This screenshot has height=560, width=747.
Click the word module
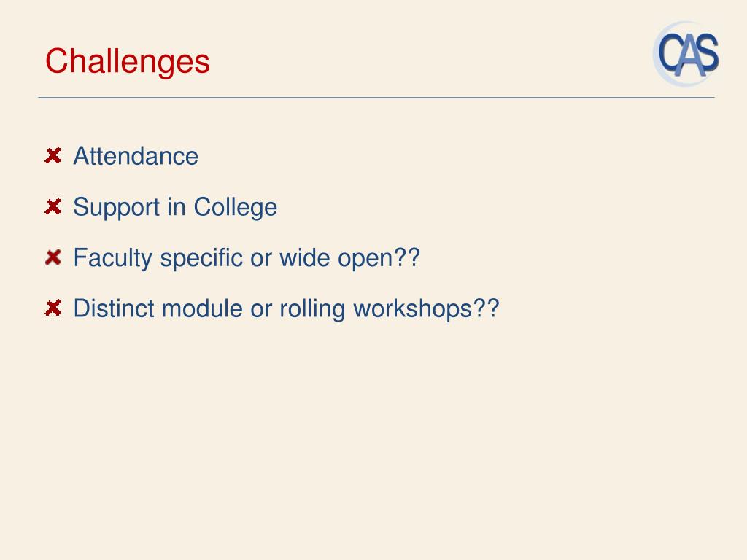pos(203,308)
